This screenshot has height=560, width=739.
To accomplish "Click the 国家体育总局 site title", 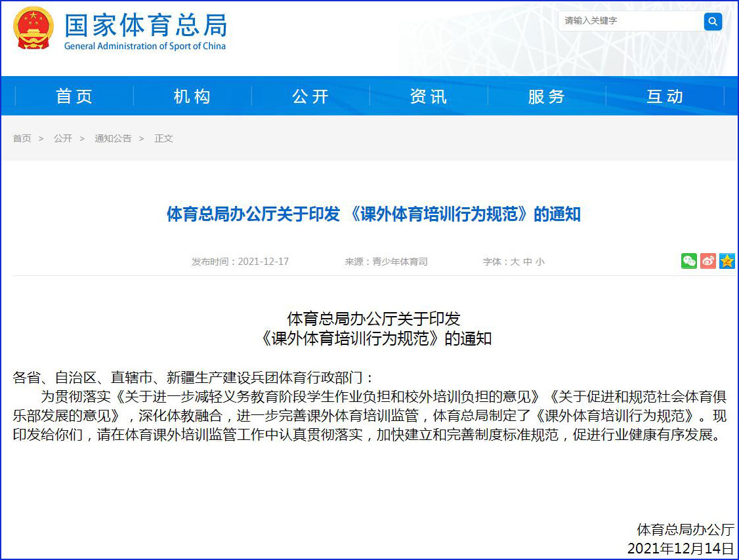I will [146, 26].
